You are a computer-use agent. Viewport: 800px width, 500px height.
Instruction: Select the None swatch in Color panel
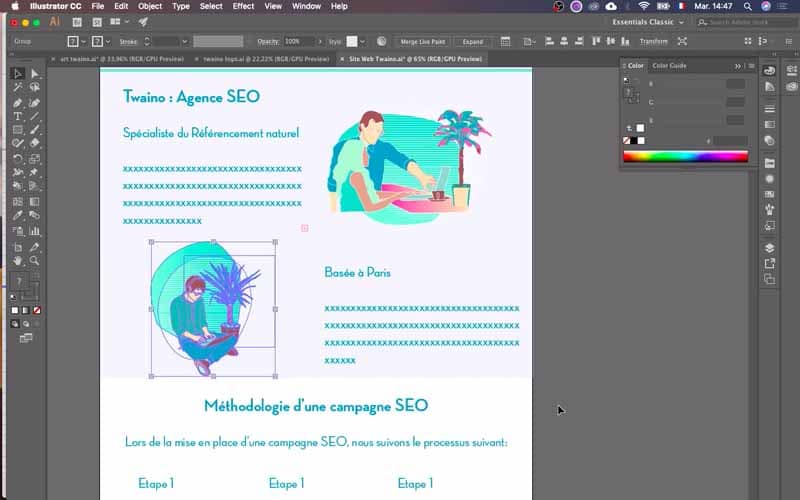(627, 141)
